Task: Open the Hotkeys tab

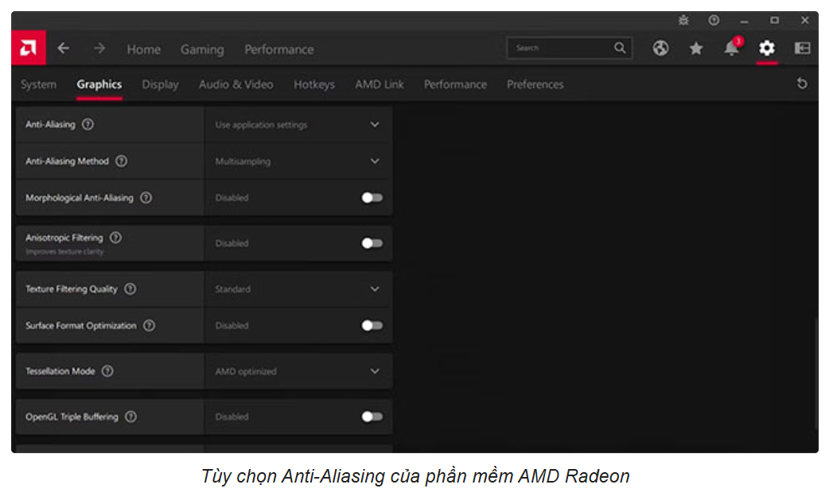Action: [313, 84]
